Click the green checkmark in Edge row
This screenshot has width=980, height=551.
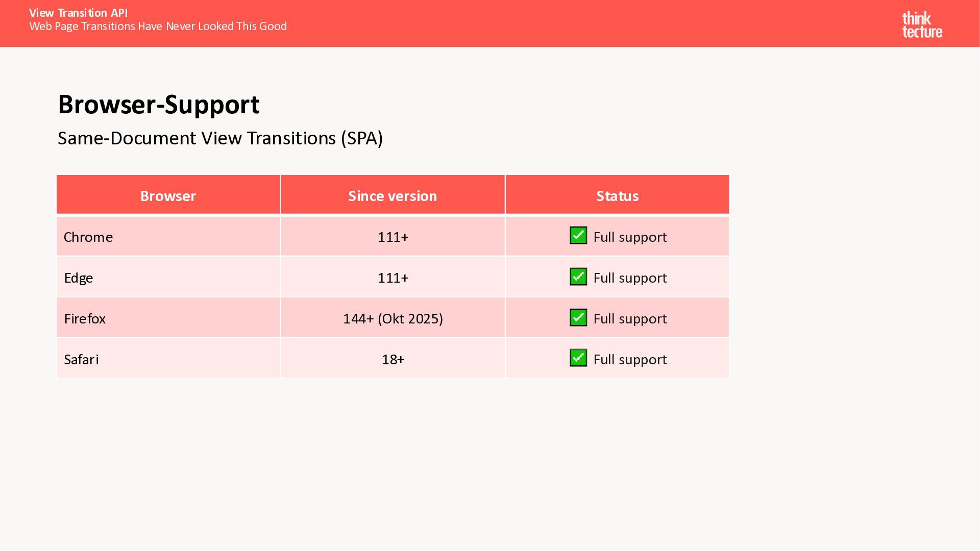tap(578, 277)
